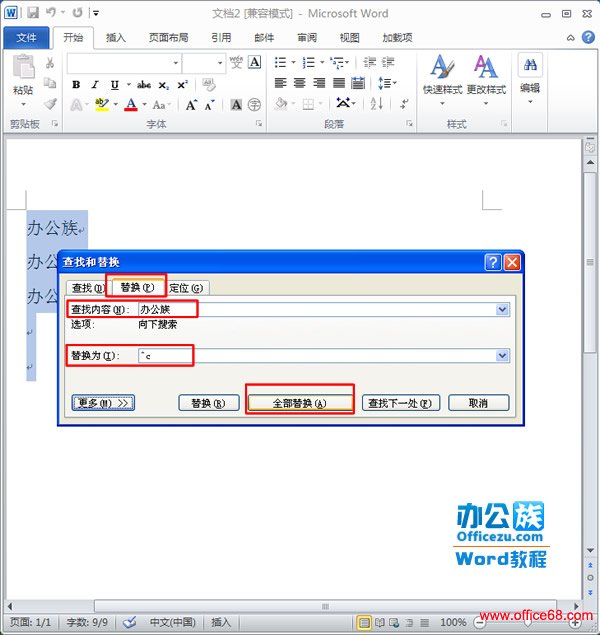Click Phonetic Guide icon
This screenshot has width=600, height=635.
[x=236, y=62]
